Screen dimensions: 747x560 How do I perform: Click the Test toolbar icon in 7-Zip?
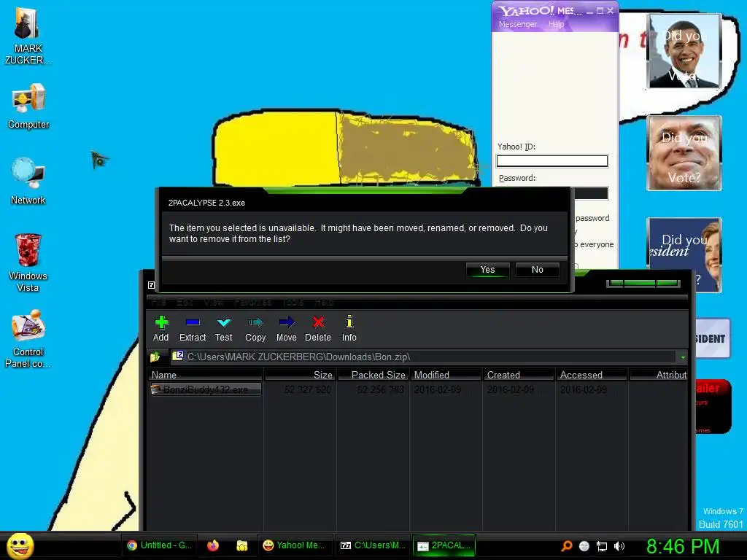click(223, 329)
